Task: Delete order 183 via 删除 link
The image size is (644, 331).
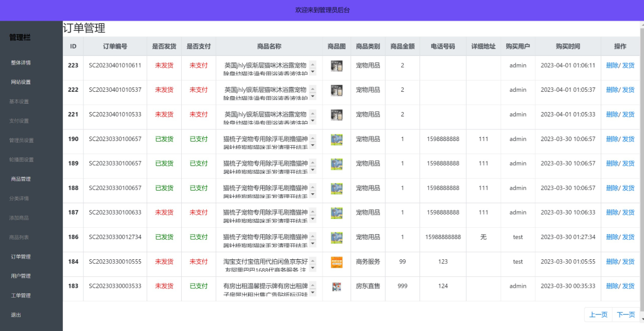Action: click(x=612, y=286)
